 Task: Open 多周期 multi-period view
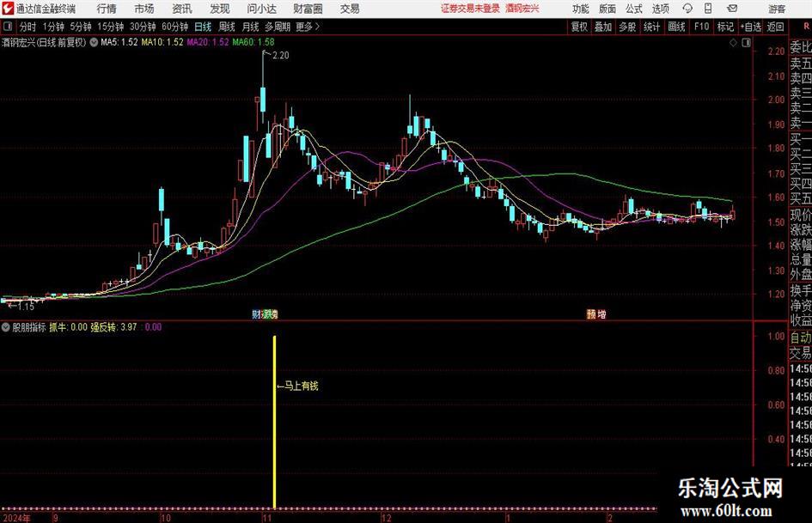coord(278,27)
